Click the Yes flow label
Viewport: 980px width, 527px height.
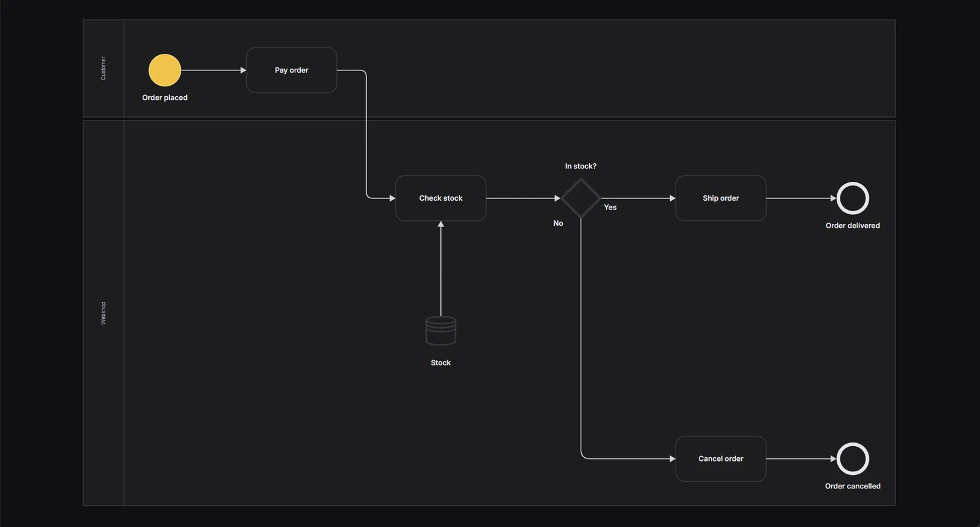point(610,207)
